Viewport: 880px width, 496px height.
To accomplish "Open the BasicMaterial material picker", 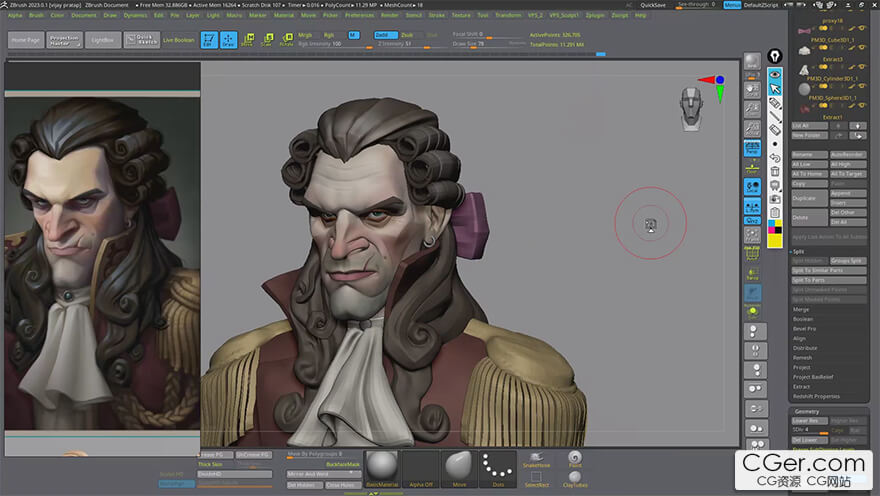I will (382, 469).
